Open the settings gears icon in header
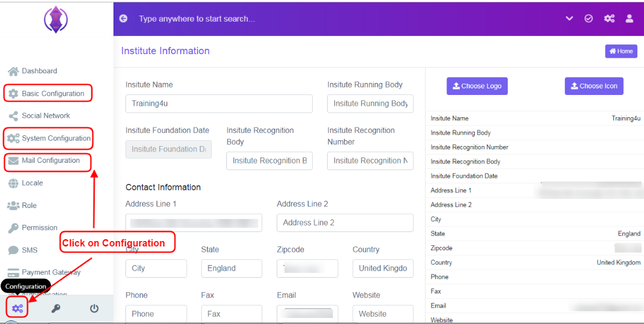 pyautogui.click(x=609, y=19)
